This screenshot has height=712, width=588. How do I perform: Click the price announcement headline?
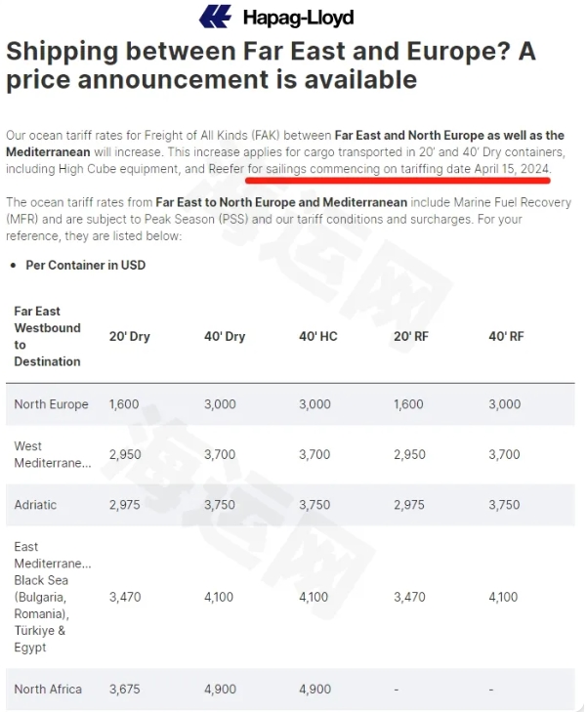tap(271, 64)
